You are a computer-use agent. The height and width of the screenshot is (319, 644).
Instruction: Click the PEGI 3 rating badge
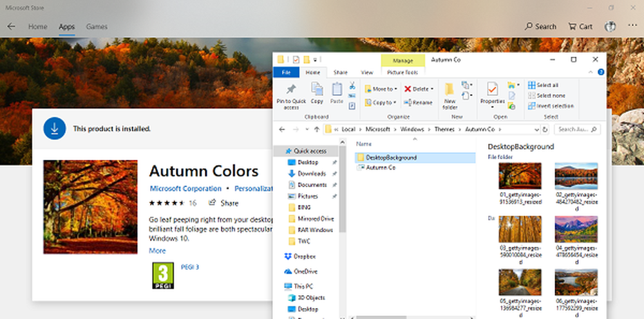click(163, 275)
